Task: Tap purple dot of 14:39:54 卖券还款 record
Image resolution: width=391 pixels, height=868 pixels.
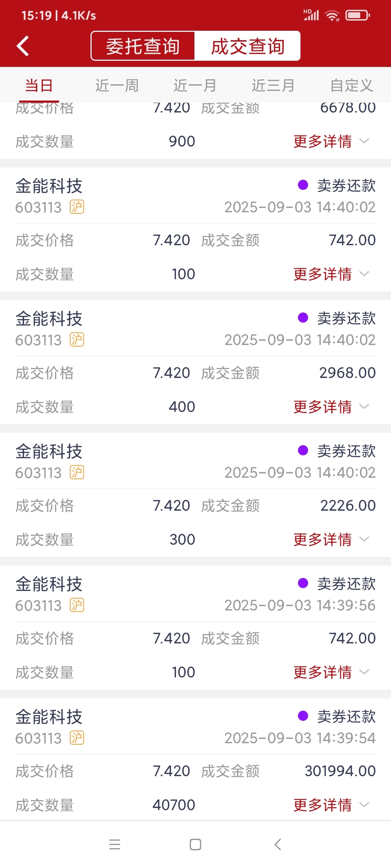Action: tap(303, 716)
